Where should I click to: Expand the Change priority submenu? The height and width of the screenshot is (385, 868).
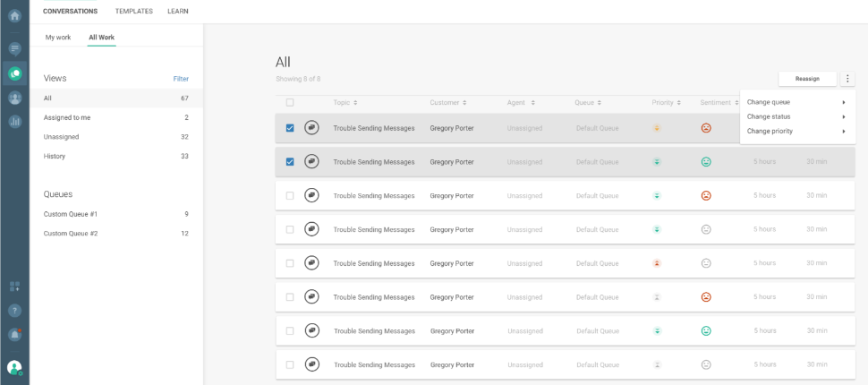point(796,131)
